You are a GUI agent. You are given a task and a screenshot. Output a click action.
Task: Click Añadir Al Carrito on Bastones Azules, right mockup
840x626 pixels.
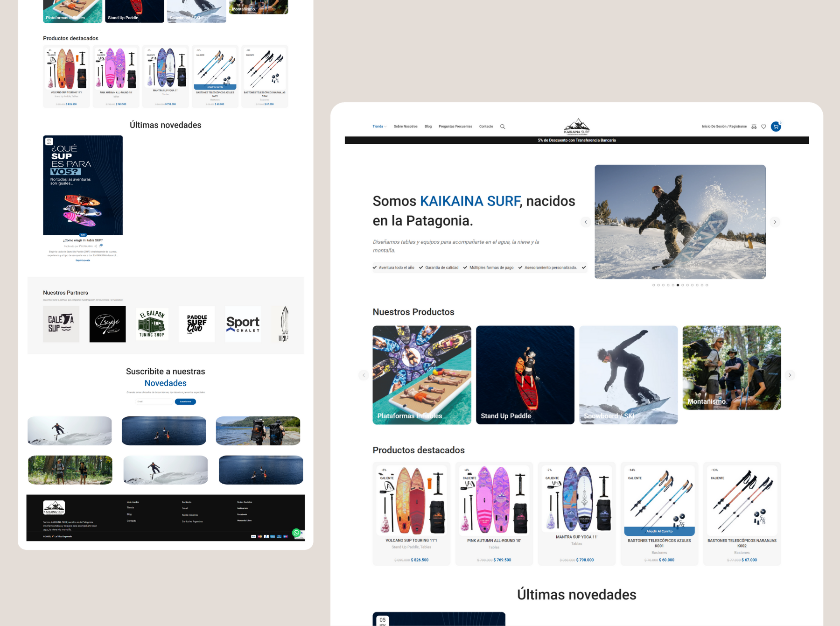click(x=659, y=531)
